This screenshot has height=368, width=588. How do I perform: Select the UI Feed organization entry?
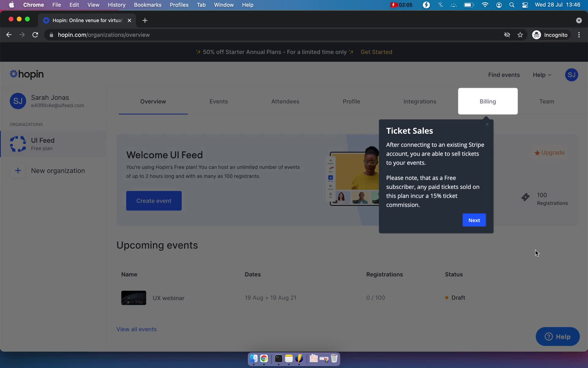click(54, 144)
